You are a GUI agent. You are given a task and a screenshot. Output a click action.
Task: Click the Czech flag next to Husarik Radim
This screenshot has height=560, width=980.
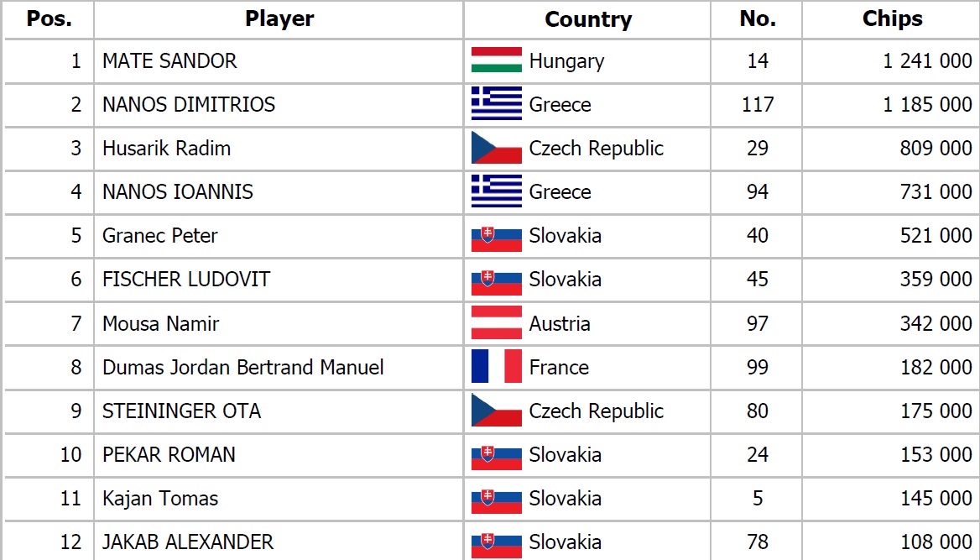[x=496, y=148]
